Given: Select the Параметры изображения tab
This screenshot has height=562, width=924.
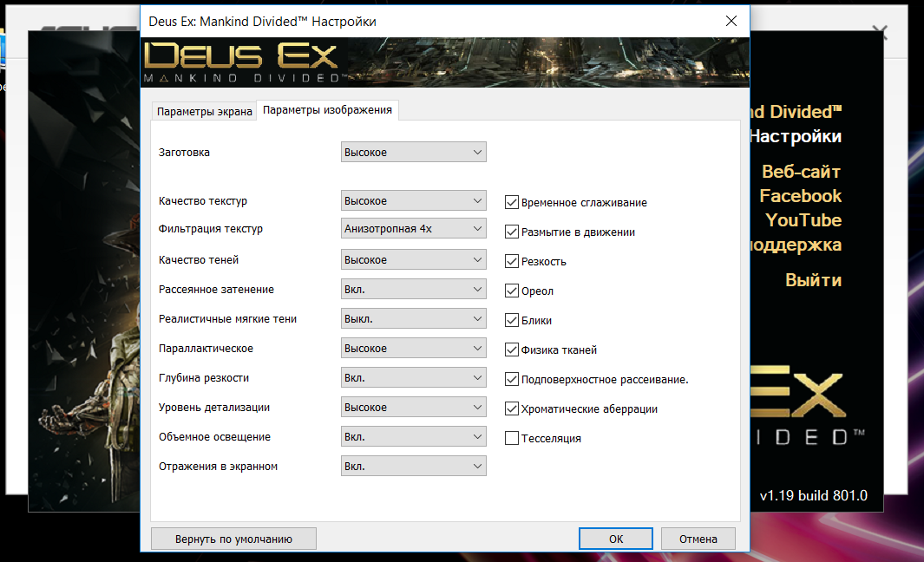Looking at the screenshot, I should coord(328,110).
